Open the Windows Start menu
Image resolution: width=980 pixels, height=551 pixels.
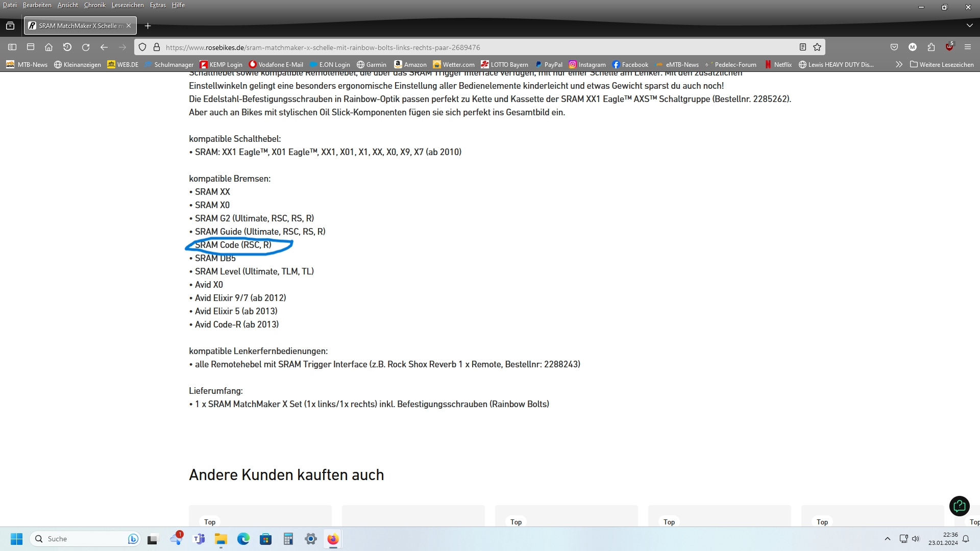click(17, 539)
